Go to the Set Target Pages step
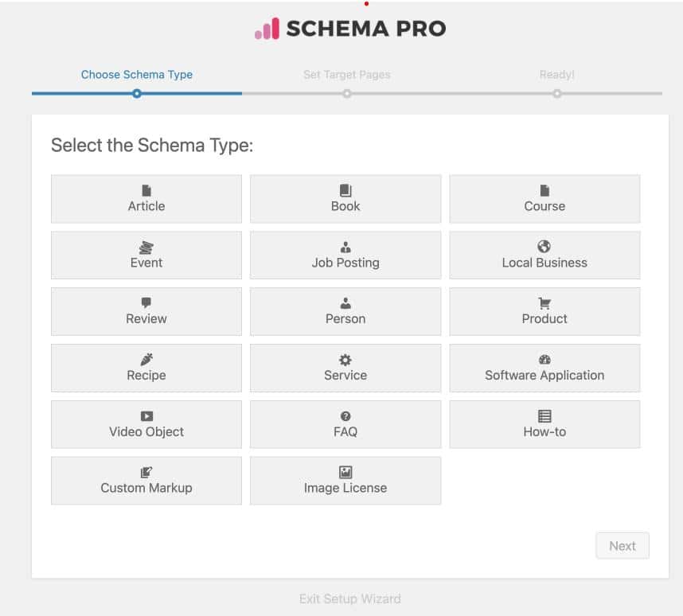The width and height of the screenshot is (683, 616). pyautogui.click(x=347, y=75)
